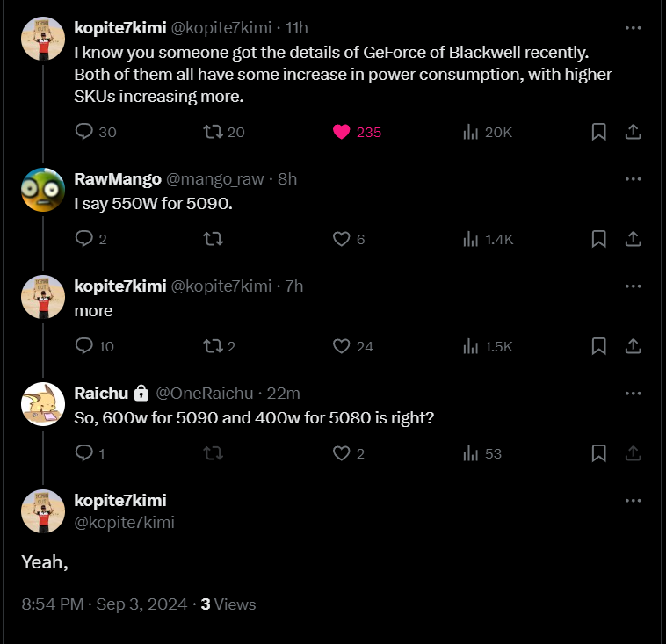
Task: Open more options on RawMango's tweet
Action: pos(633,178)
